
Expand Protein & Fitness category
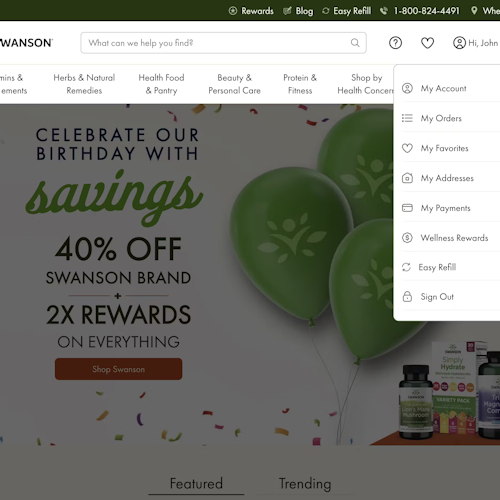[x=300, y=84]
